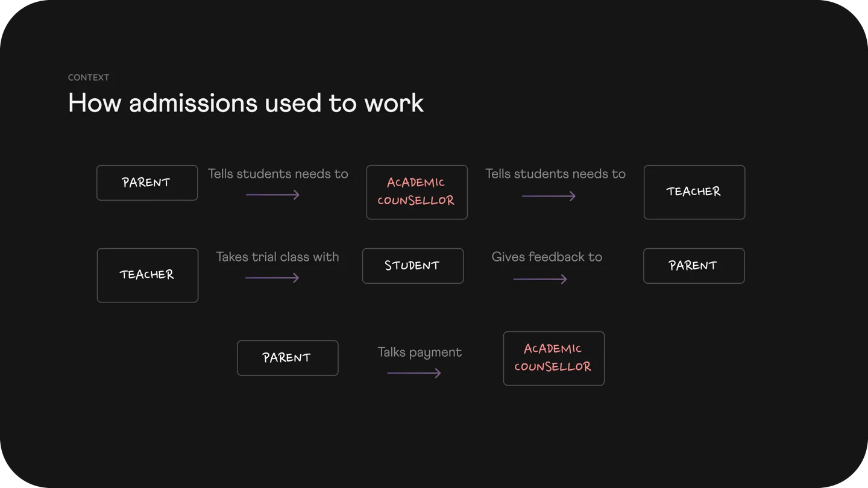Click the arrow pointing from Parent to Academic Counsellor

tap(272, 195)
